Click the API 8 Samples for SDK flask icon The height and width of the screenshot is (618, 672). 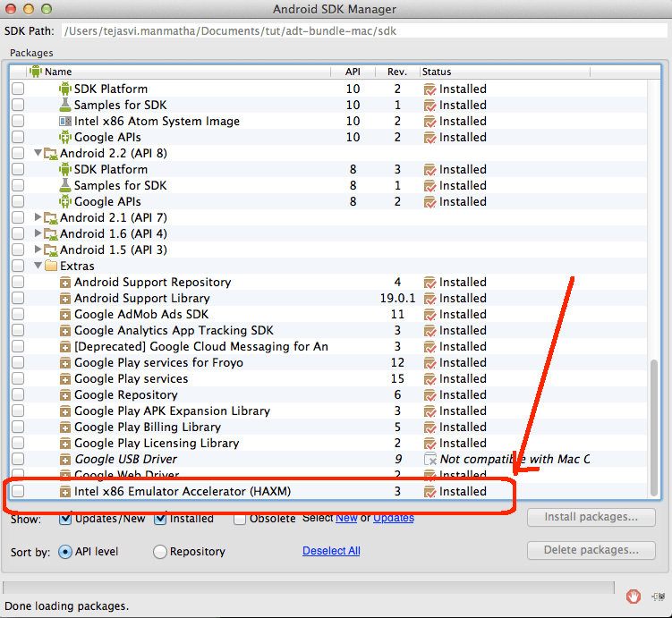(x=65, y=185)
